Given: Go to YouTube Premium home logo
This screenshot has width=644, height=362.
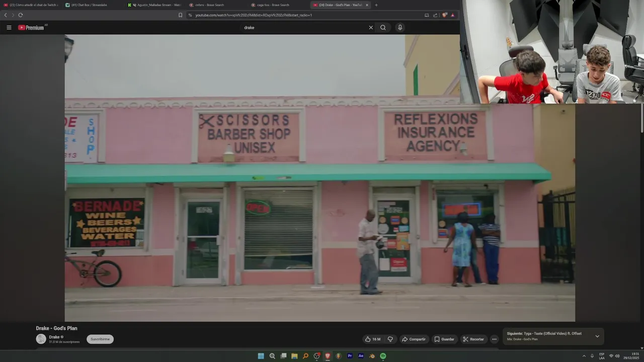Looking at the screenshot, I should tap(31, 28).
